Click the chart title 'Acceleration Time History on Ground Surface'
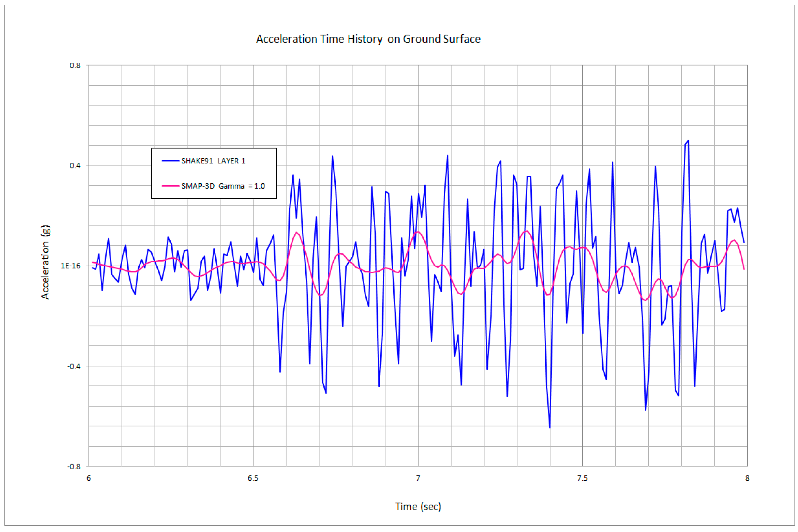This screenshot has height=532, width=798. 368,39
